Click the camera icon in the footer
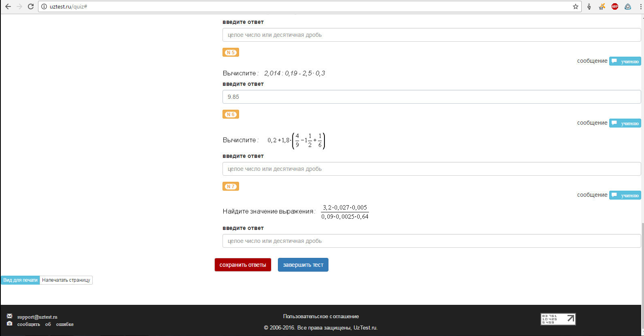This screenshot has height=336, width=644. click(x=10, y=323)
